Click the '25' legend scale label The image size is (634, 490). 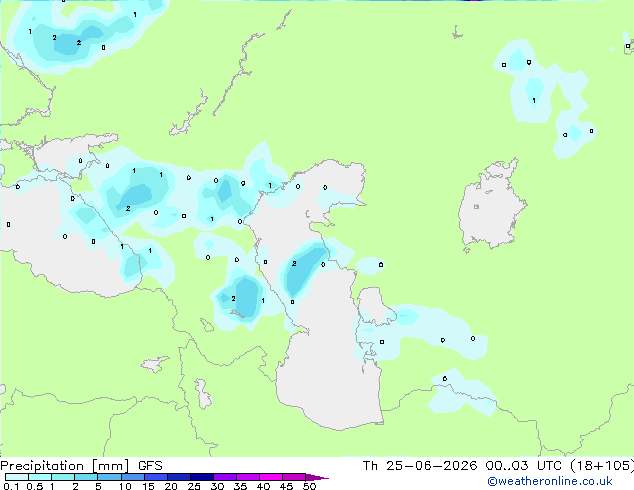pyautogui.click(x=194, y=486)
